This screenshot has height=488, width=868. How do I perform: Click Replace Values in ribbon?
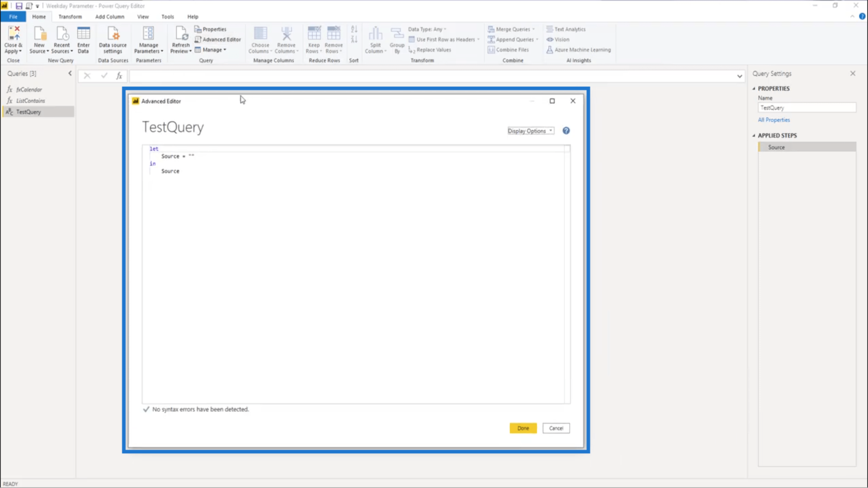click(429, 50)
